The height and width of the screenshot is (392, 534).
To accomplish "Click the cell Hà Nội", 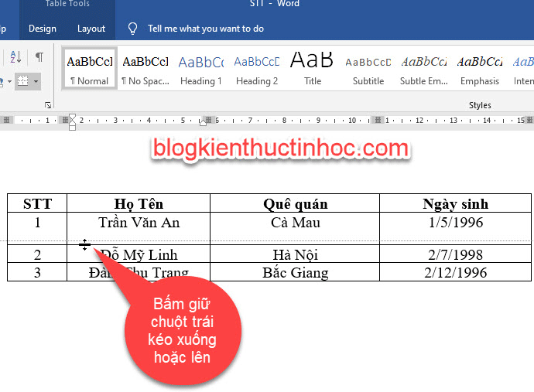I will 295,254.
